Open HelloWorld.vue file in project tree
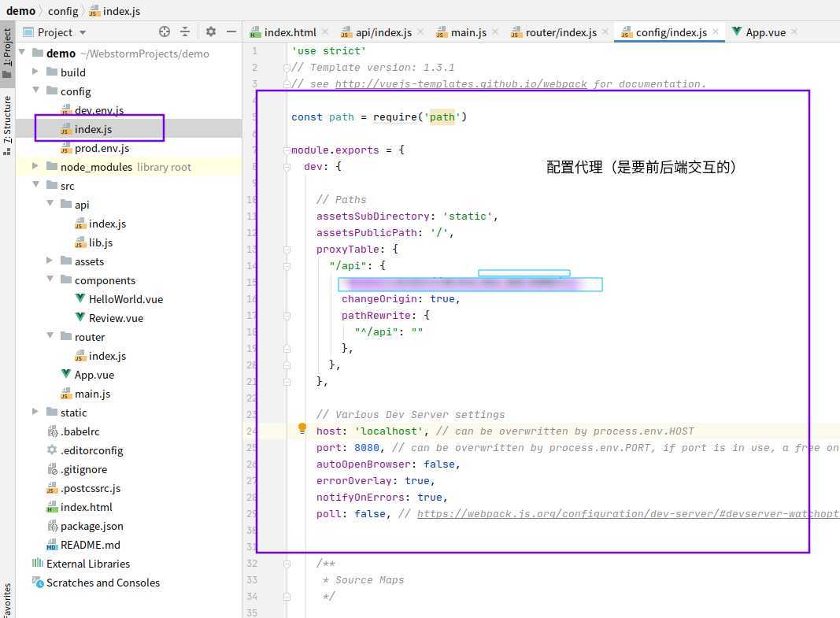The width and height of the screenshot is (840, 618). click(x=125, y=299)
